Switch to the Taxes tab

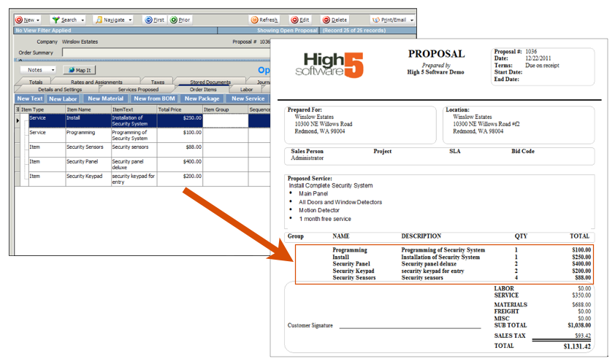[x=158, y=82]
